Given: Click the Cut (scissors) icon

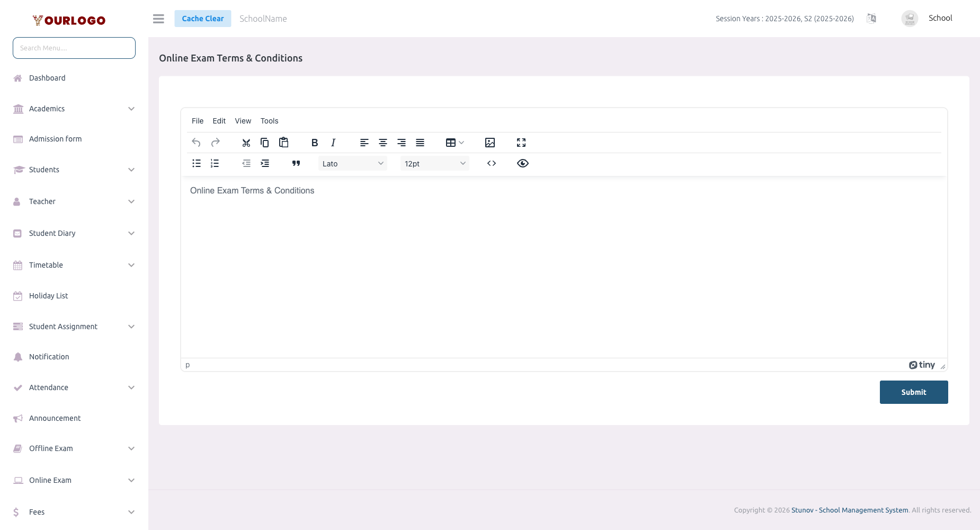Looking at the screenshot, I should (246, 143).
